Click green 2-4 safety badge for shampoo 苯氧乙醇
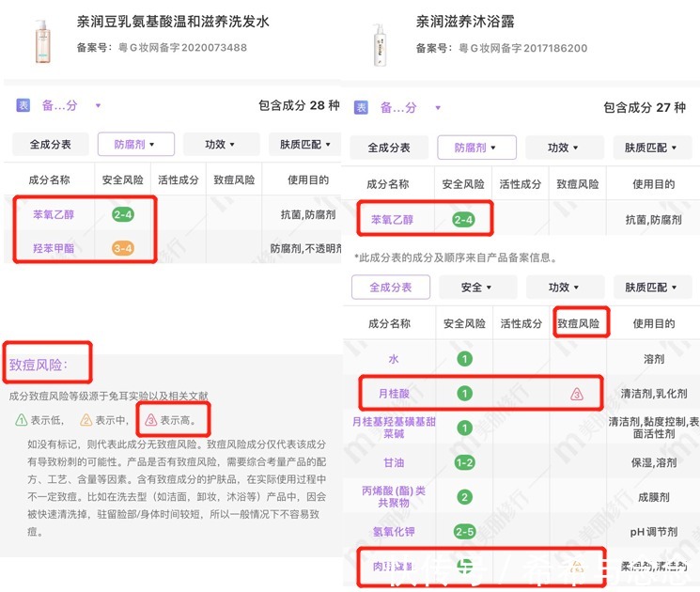700x592 pixels. 123,214
